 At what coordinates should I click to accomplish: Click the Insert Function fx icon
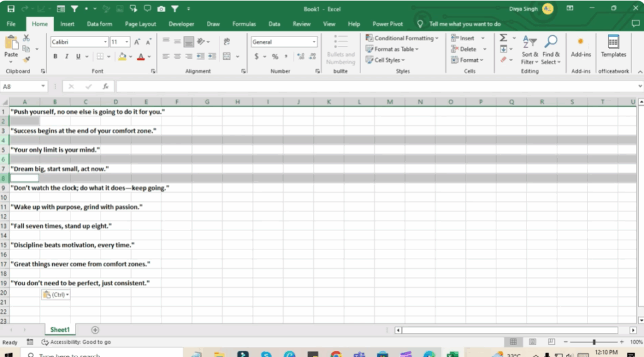(x=106, y=86)
